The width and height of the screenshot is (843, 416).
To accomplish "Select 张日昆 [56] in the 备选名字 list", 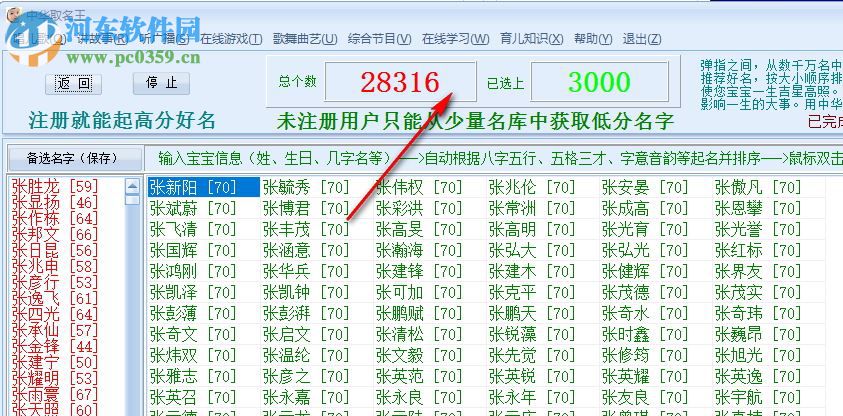I will click(x=55, y=250).
